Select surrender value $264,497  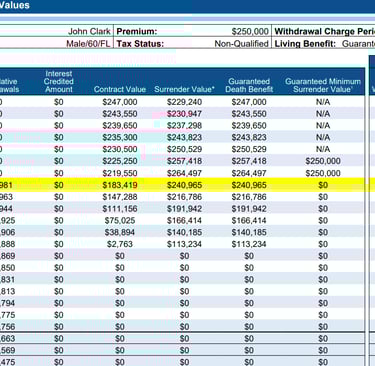point(184,173)
